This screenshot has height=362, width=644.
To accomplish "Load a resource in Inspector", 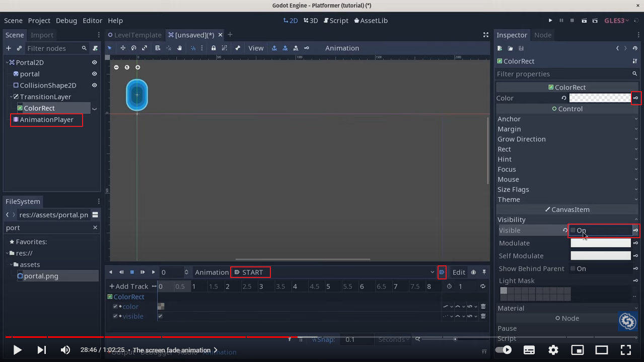I will [x=510, y=48].
